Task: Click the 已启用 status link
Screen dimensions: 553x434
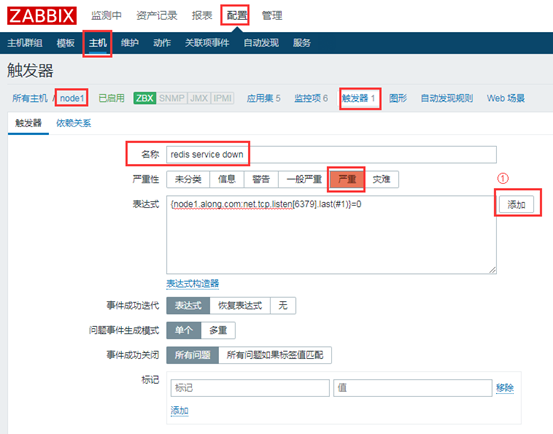Action: pos(111,98)
